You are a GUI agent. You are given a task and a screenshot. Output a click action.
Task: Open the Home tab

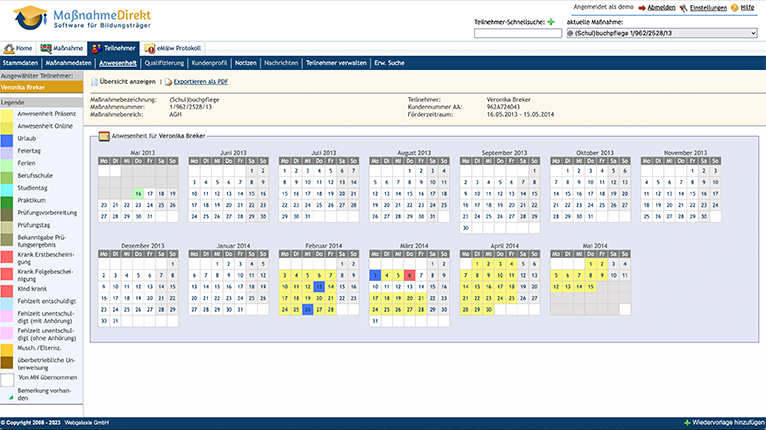coord(18,48)
